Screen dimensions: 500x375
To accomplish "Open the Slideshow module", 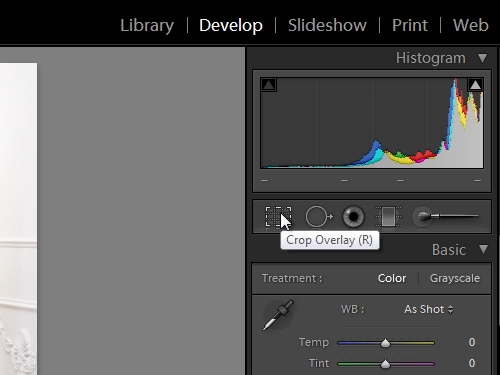I will pyautogui.click(x=327, y=25).
